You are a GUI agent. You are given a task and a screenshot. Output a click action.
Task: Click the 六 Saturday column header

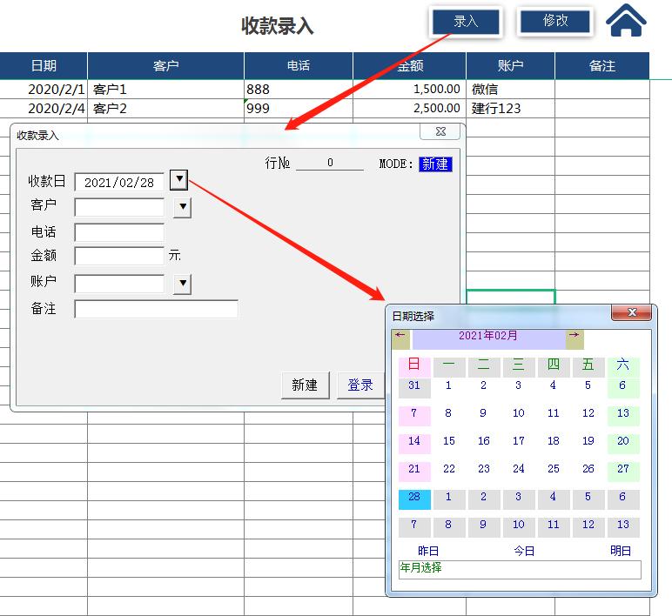(x=623, y=367)
